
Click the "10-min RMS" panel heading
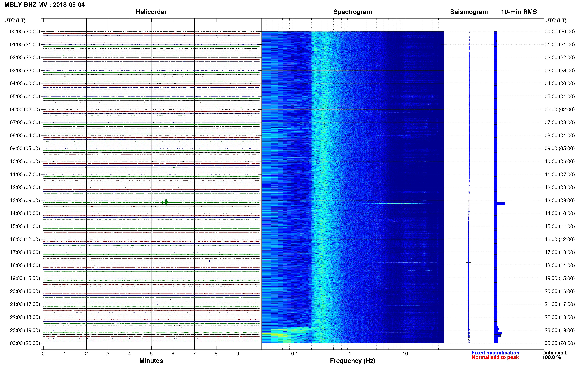click(x=519, y=12)
